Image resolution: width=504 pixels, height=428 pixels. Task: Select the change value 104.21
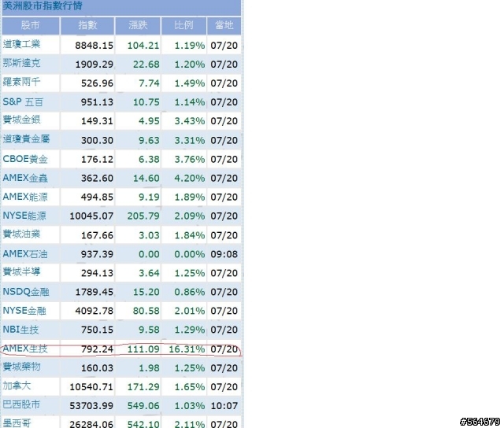143,46
